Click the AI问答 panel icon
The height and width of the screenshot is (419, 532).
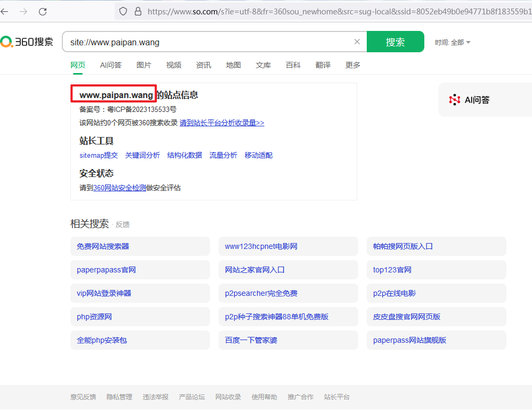(x=455, y=100)
